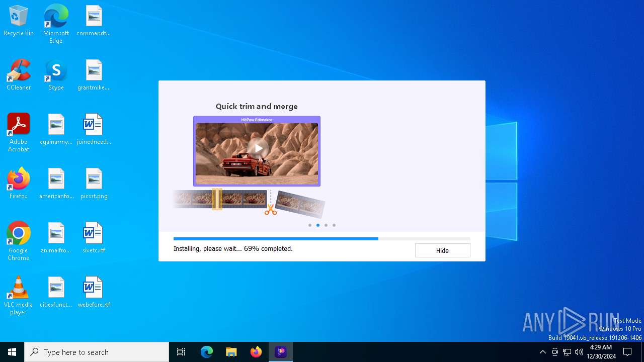
Task: Open the notification center icon
Action: 627,352
